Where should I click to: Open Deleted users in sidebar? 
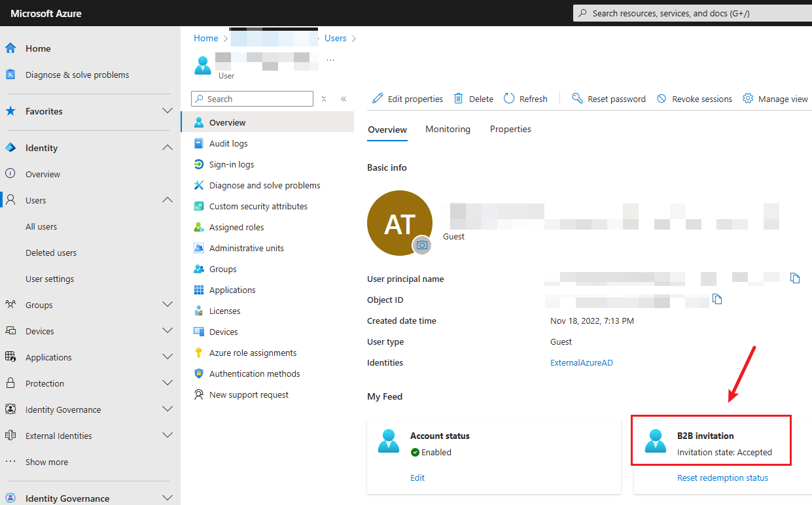pyautogui.click(x=51, y=252)
